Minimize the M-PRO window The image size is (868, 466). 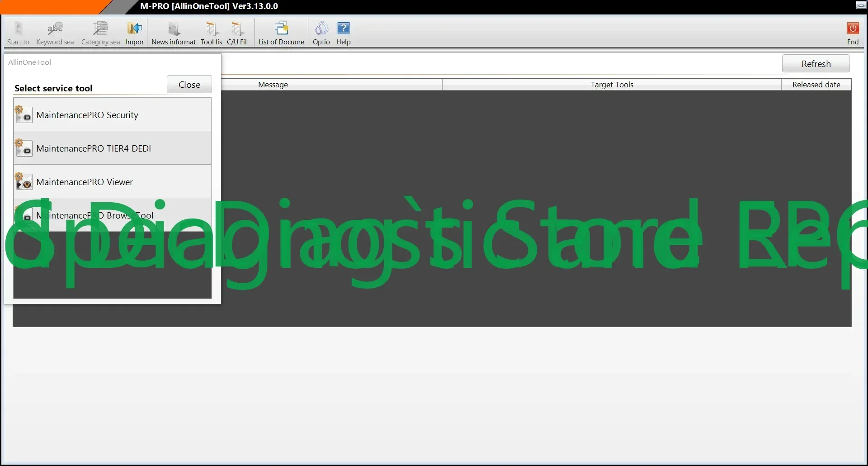[861, 5]
